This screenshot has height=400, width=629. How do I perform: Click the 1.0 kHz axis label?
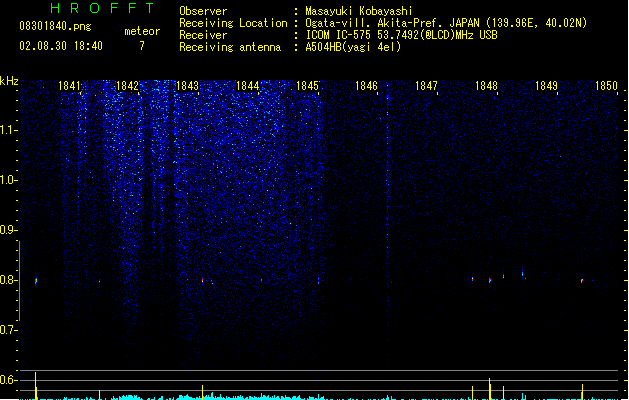pos(8,180)
